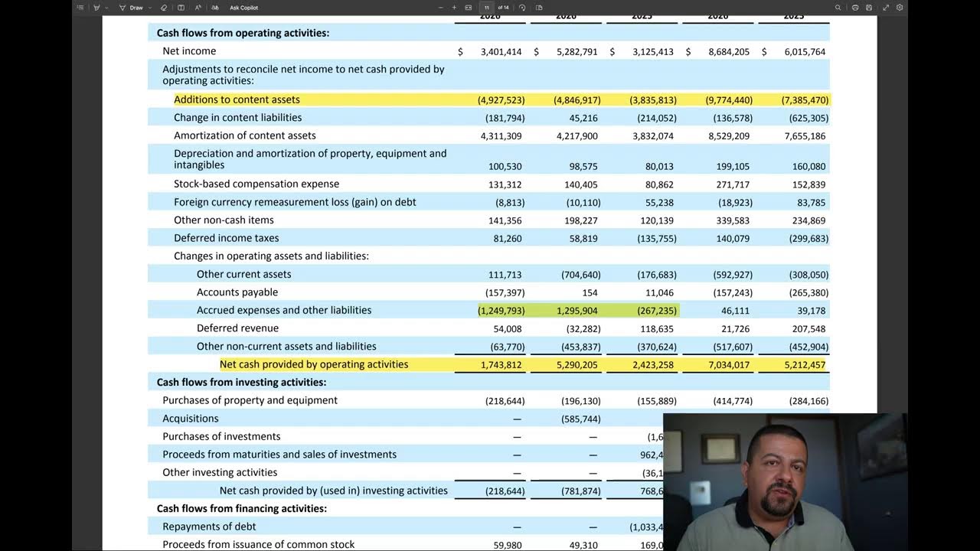Click 'Accounts payable' row label
980x551 pixels.
(x=237, y=292)
